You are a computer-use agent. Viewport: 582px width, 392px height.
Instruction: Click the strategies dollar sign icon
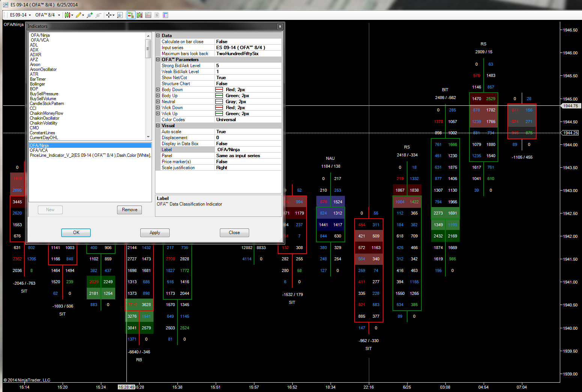(157, 15)
